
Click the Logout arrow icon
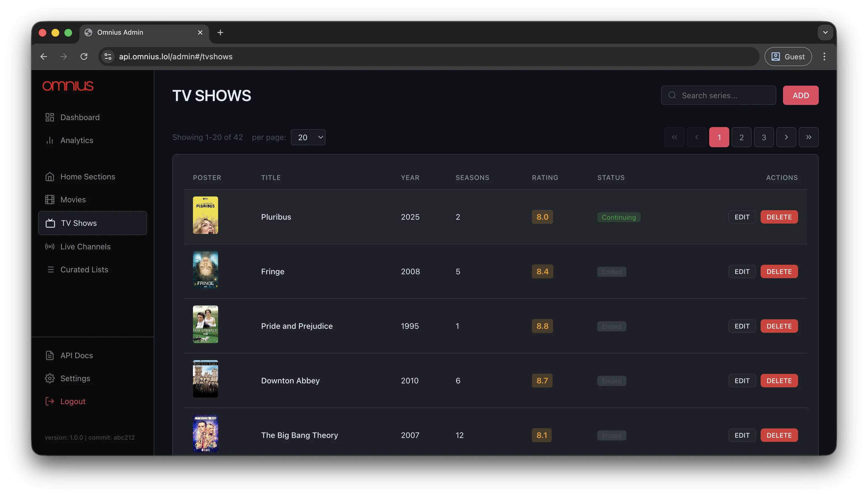[49, 401]
